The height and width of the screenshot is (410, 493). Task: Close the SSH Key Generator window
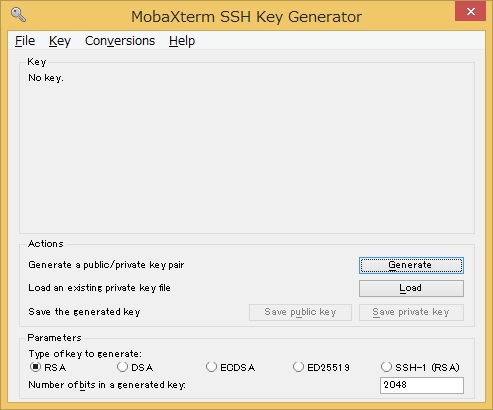(470, 11)
